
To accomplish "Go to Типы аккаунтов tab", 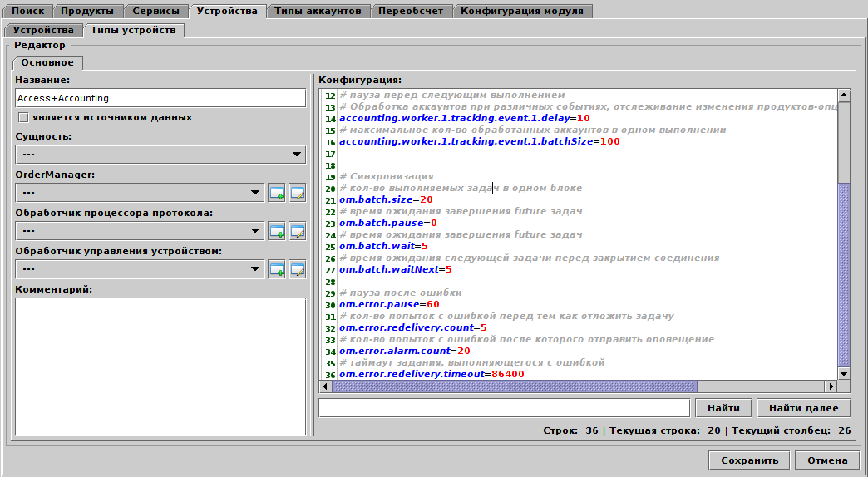I will (318, 11).
